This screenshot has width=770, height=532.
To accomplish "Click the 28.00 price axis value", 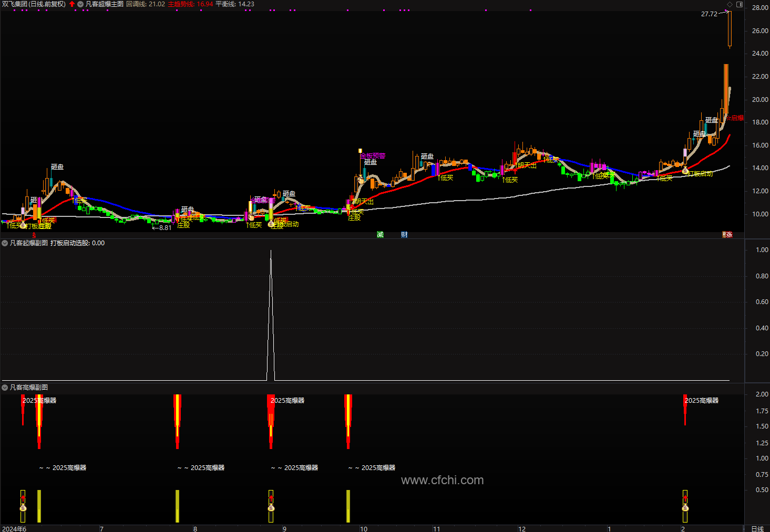I will click(x=760, y=8).
